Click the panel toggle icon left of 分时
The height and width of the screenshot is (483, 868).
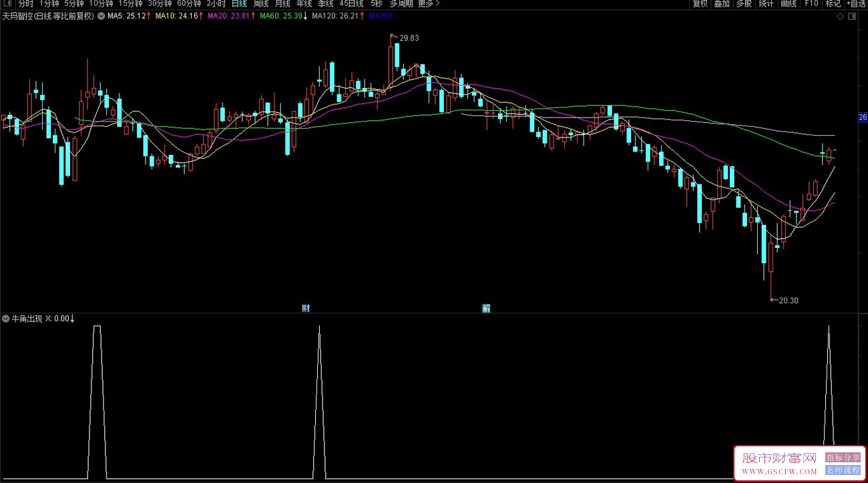coord(6,4)
